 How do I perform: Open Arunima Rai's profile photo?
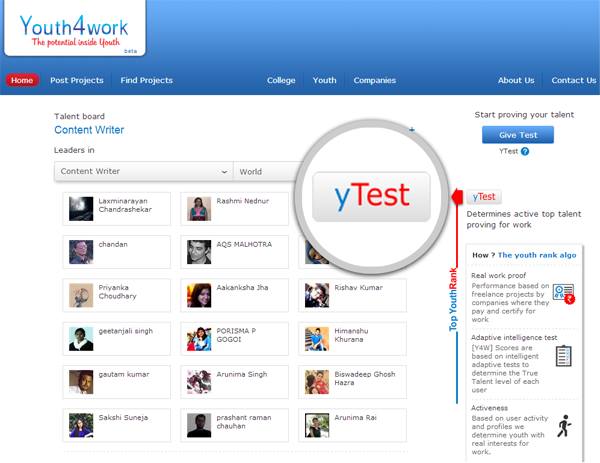click(317, 425)
